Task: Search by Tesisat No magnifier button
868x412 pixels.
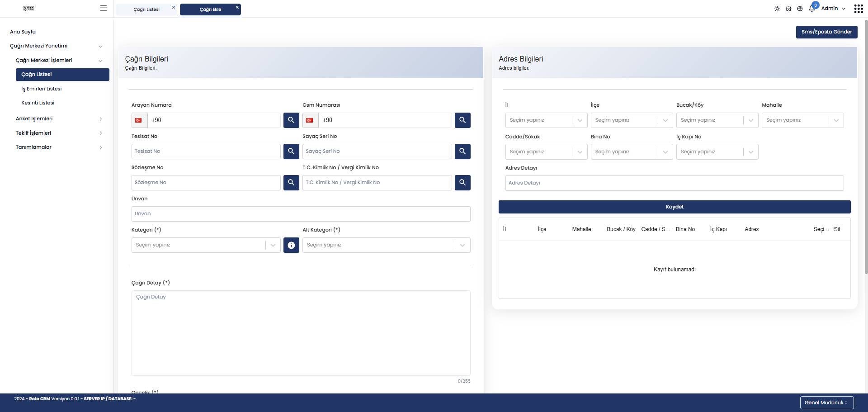Action: tap(291, 152)
